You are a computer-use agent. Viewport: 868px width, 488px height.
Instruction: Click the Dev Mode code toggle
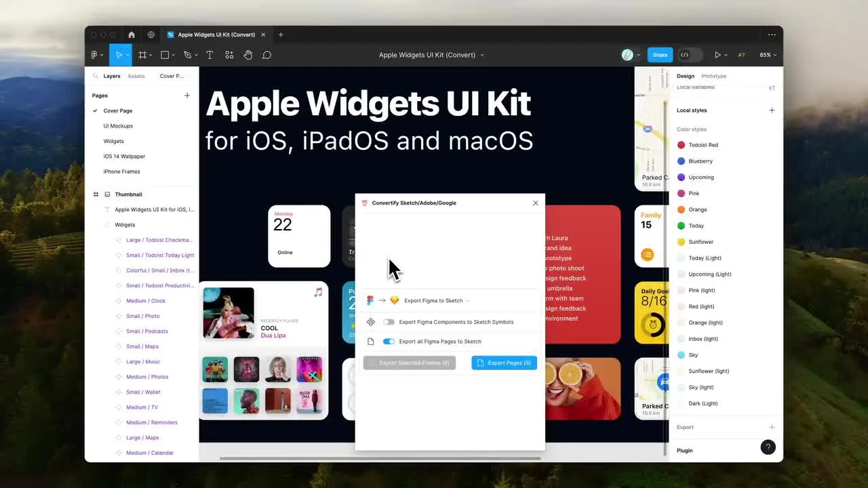click(x=685, y=55)
